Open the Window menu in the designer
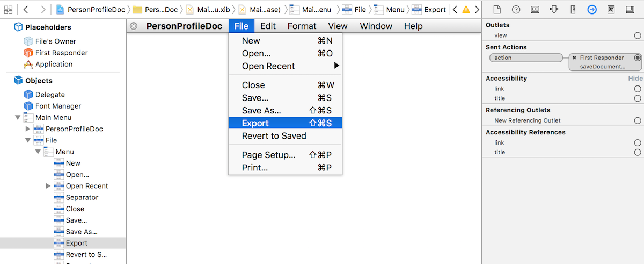644x264 pixels. (x=376, y=26)
